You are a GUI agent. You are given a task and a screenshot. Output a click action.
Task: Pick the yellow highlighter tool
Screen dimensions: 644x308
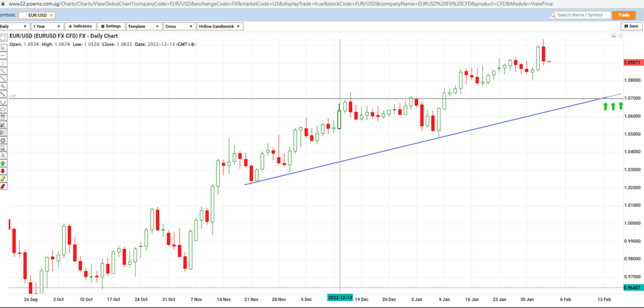[x=3, y=178]
